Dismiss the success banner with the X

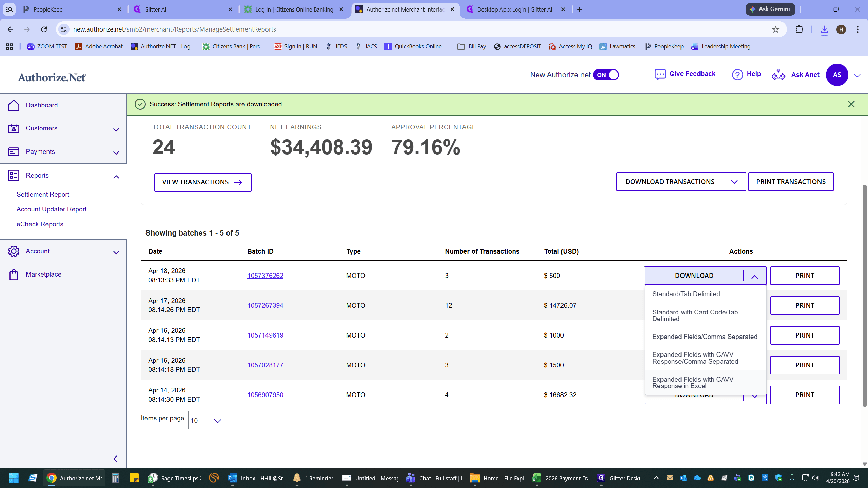pyautogui.click(x=851, y=104)
